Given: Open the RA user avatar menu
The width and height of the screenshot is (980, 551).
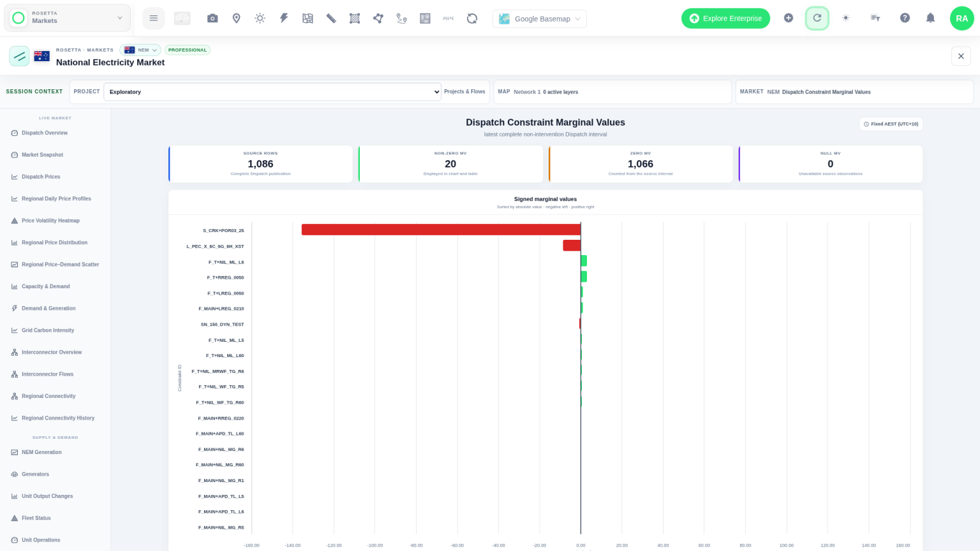Looking at the screenshot, I should 961,18.
